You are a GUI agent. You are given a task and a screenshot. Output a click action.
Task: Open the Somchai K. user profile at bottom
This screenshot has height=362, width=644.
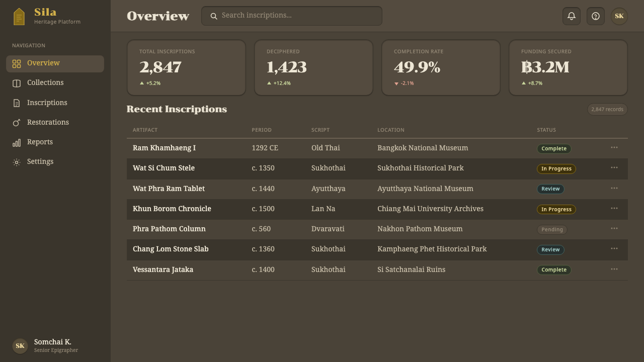(45, 345)
